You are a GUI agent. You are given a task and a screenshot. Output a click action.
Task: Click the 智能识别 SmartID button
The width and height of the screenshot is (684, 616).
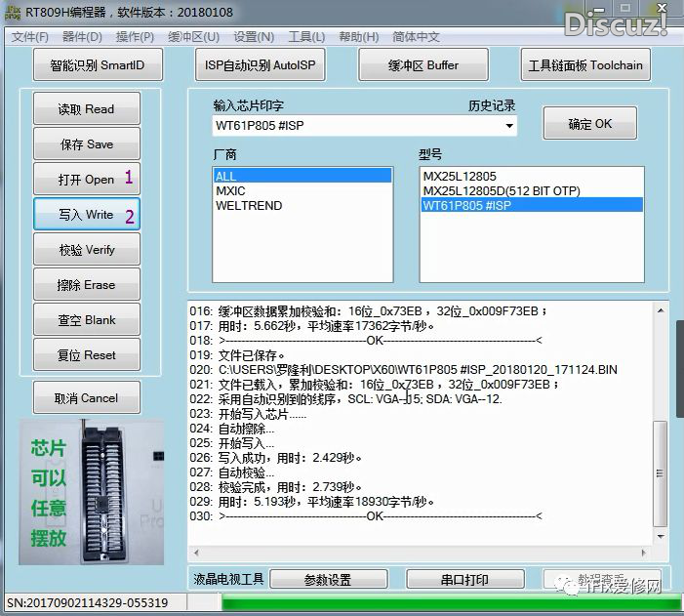(x=98, y=65)
